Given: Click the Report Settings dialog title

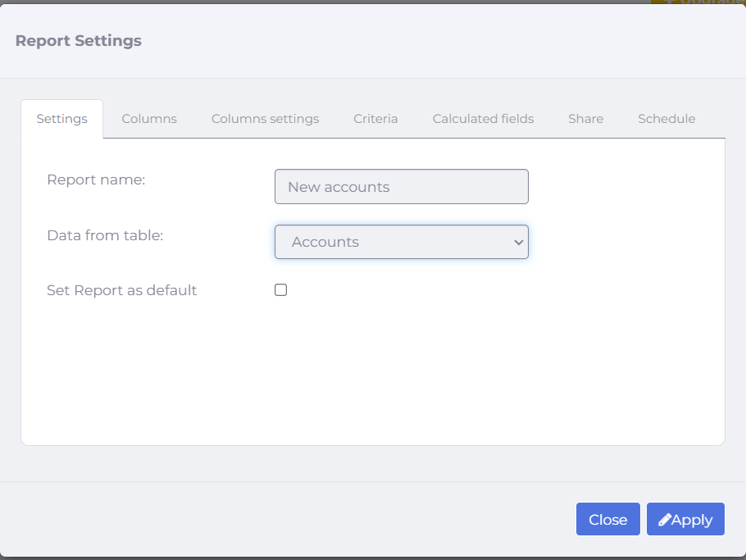Looking at the screenshot, I should (x=79, y=40).
